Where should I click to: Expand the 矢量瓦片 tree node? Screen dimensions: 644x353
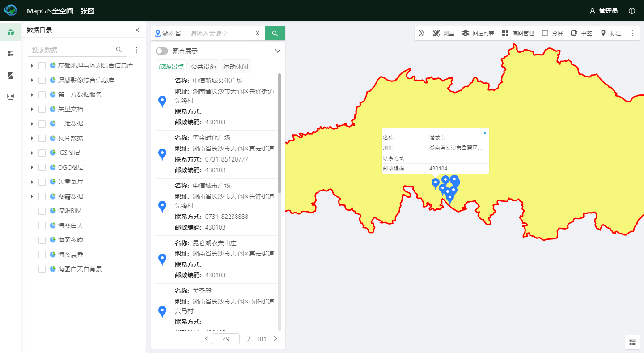click(x=32, y=182)
